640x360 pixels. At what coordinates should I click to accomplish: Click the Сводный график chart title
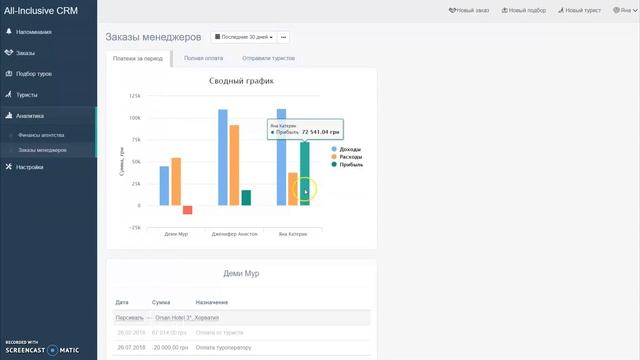pos(241,81)
